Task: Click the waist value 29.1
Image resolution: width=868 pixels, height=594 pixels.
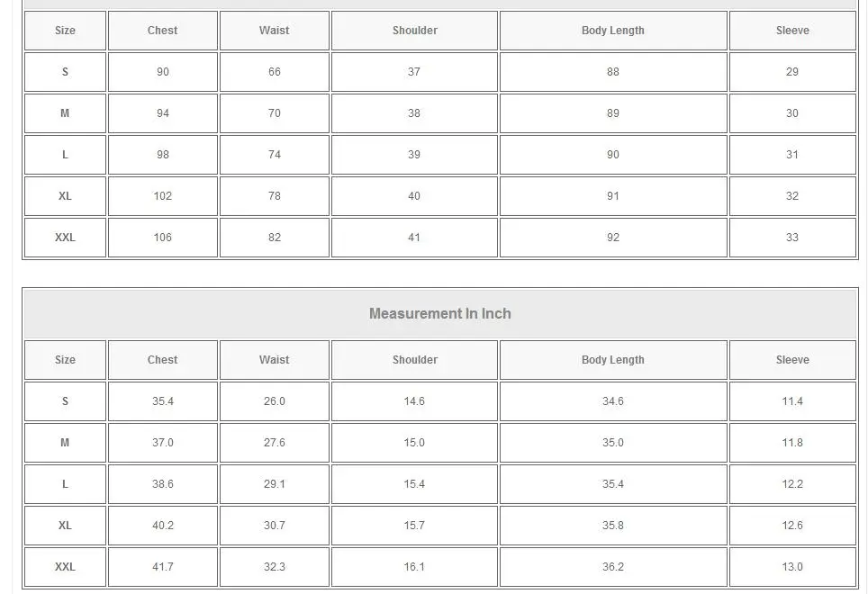Action: pyautogui.click(x=274, y=484)
